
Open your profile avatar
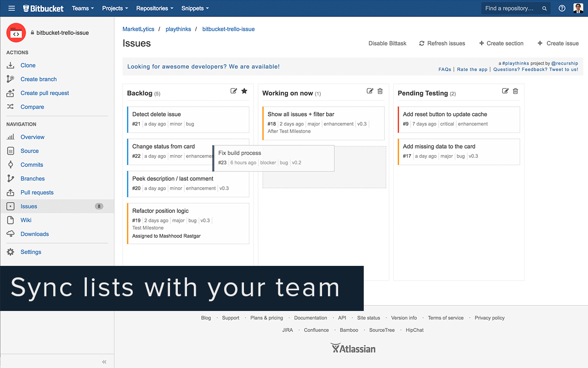[x=578, y=8]
